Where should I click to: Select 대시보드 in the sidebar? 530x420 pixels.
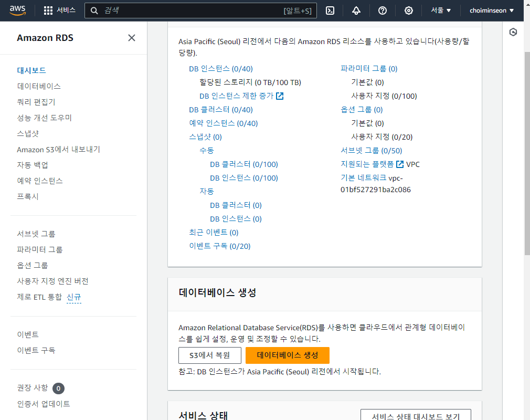tap(31, 70)
